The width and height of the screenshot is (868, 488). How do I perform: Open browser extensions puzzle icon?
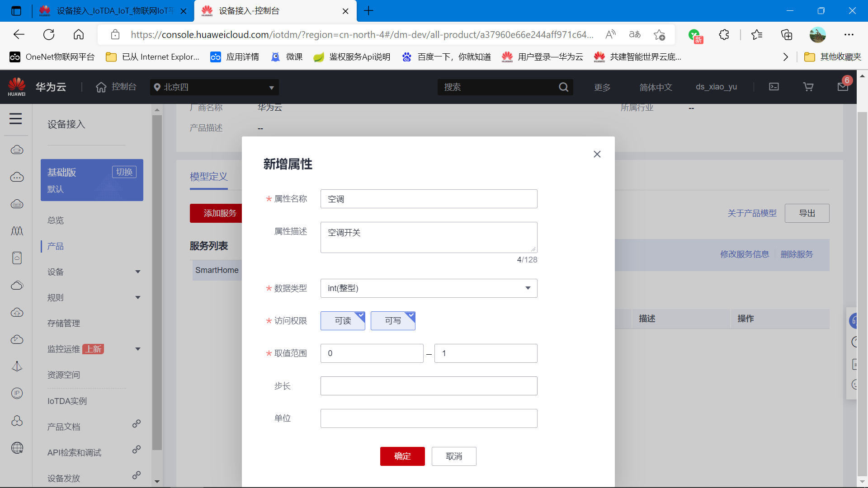(x=724, y=35)
